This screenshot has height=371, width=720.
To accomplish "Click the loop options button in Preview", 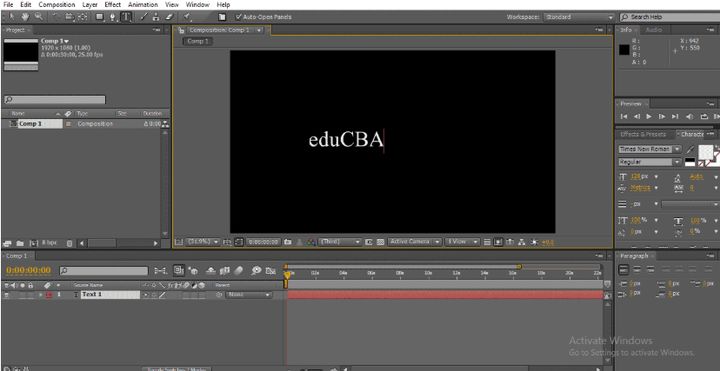I will tap(704, 117).
